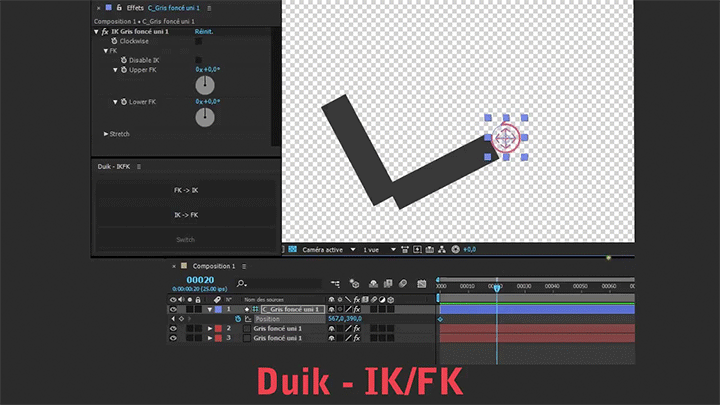The width and height of the screenshot is (720, 405).
Task: Enable the frame blending icon in timeline
Action: tap(388, 284)
